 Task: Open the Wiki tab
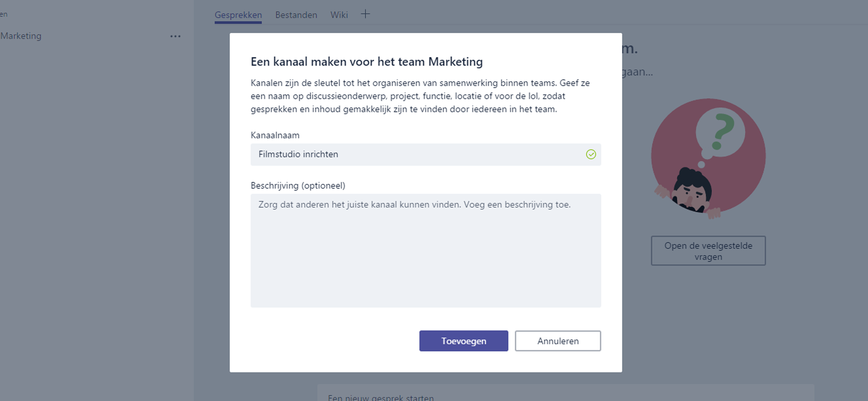pos(339,15)
